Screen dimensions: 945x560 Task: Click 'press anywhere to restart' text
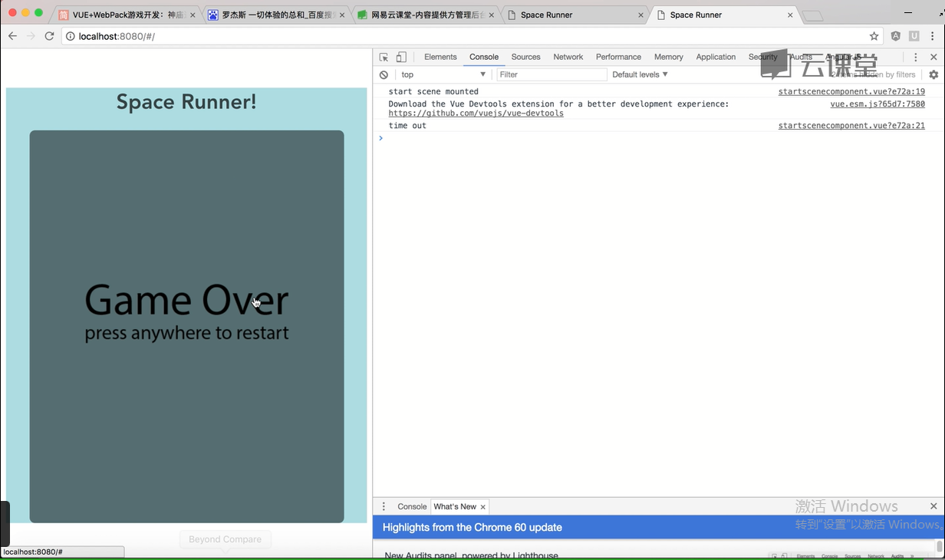[186, 334]
